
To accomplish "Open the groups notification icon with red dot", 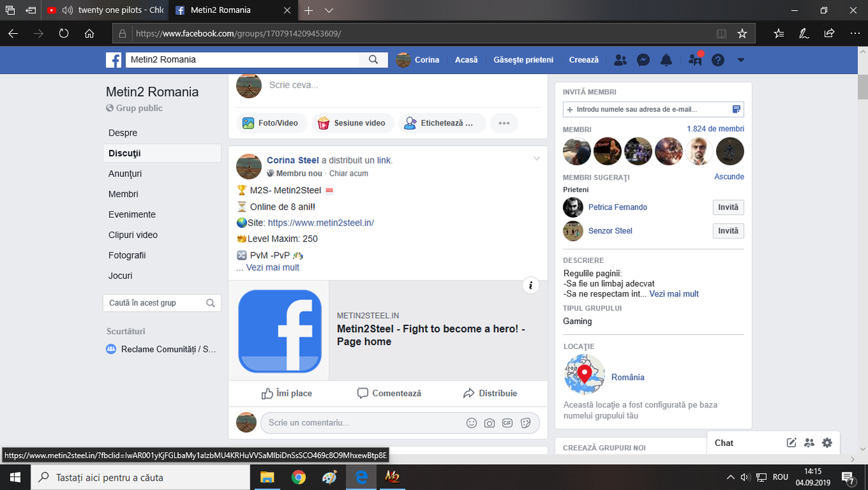I will 695,60.
